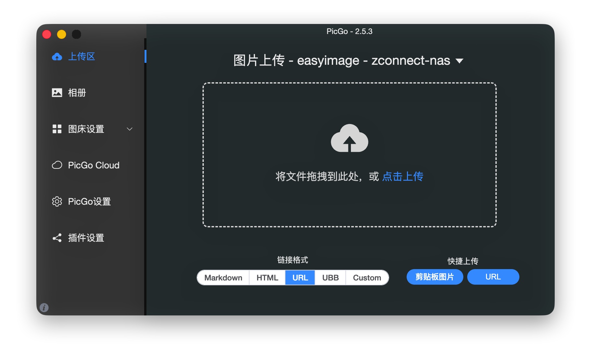Viewport: 591px width, 364px height.
Task: Click the upload area cloud icon in sidebar
Action: (57, 57)
